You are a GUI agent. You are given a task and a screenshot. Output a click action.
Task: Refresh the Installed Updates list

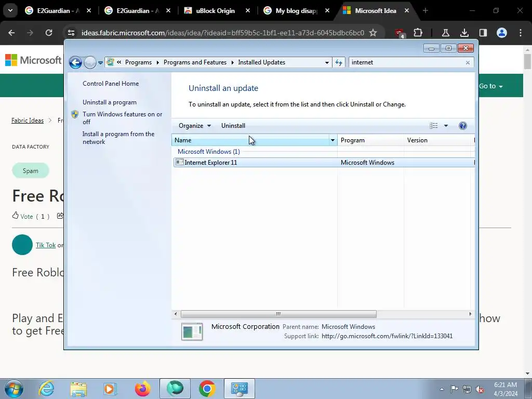[x=339, y=62]
